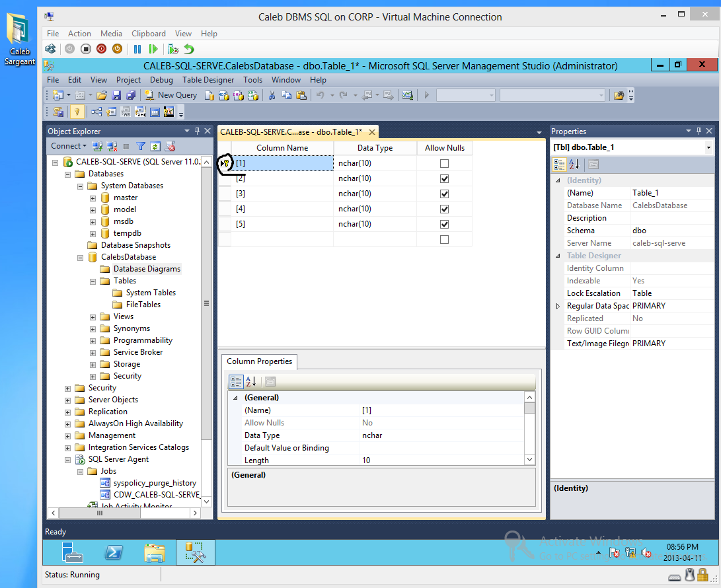The height and width of the screenshot is (588, 721).
Task: Create a VM checkpoint snapshot
Action: (173, 49)
